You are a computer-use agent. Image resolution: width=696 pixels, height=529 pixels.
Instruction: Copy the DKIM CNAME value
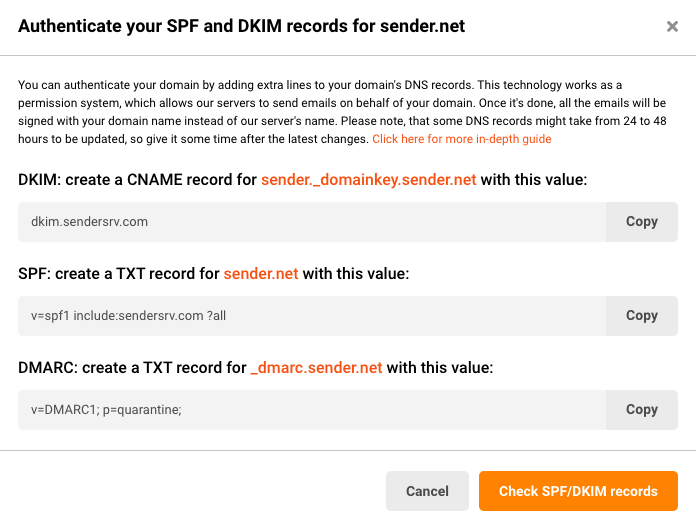click(641, 222)
